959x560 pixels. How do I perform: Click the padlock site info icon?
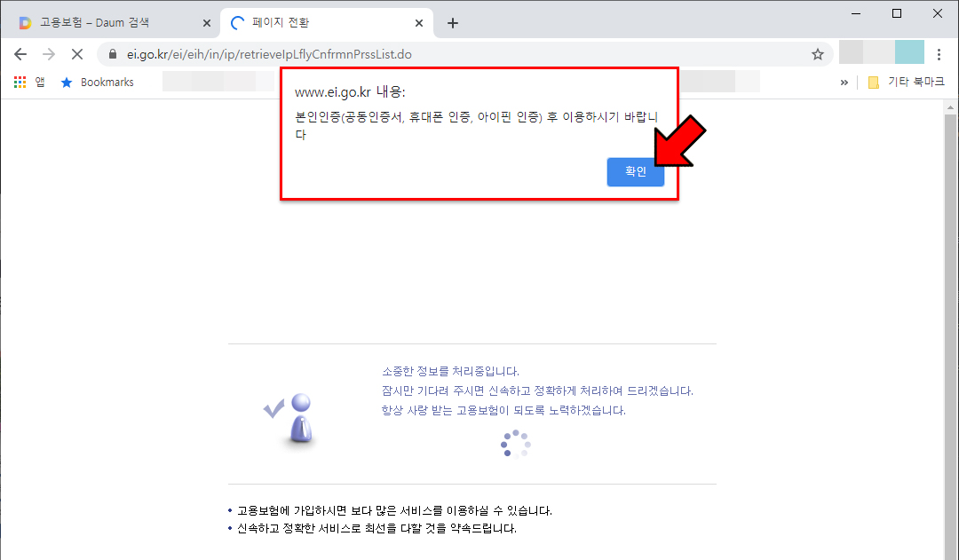tap(113, 54)
